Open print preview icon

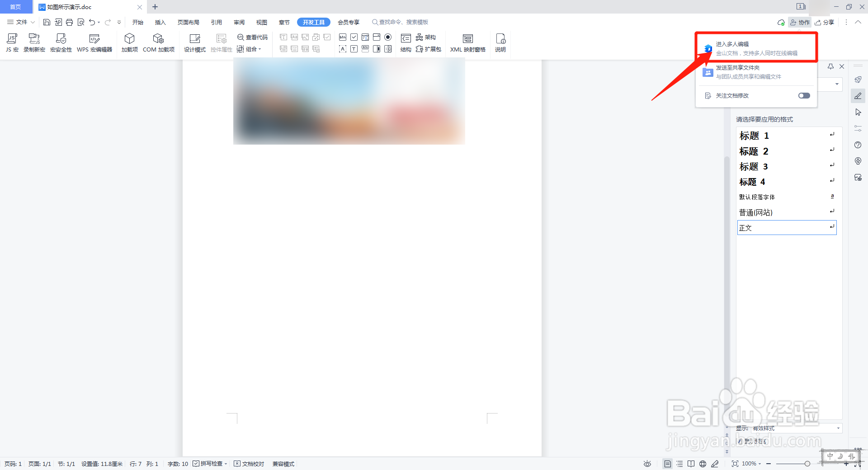[81, 22]
